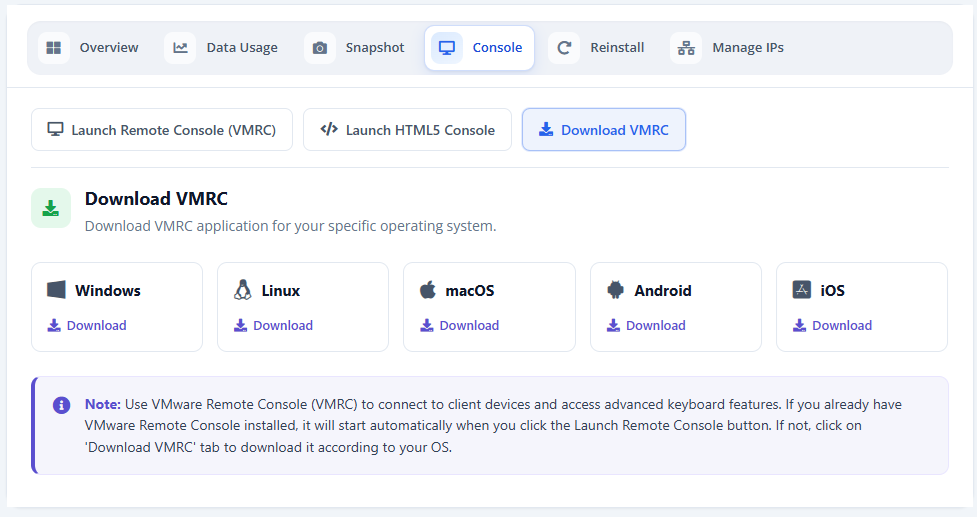Click the download icon in Download VMRC button
This screenshot has height=517, width=977.
coord(546,129)
